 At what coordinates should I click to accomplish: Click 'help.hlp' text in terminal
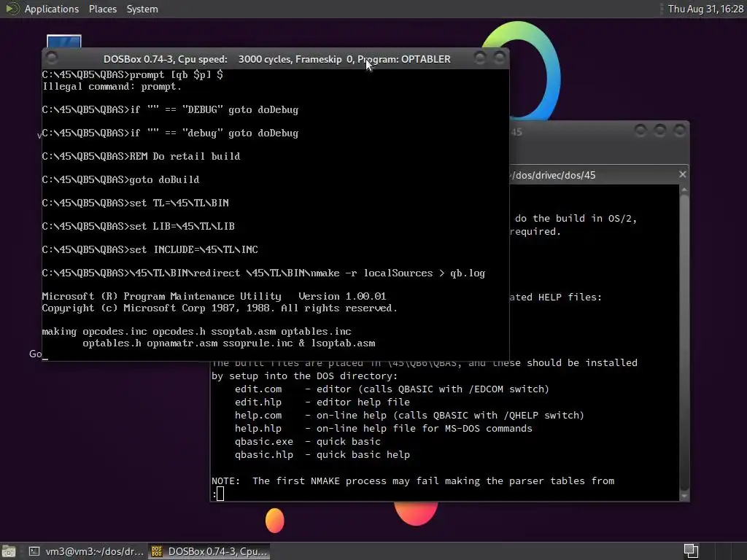[258, 429]
